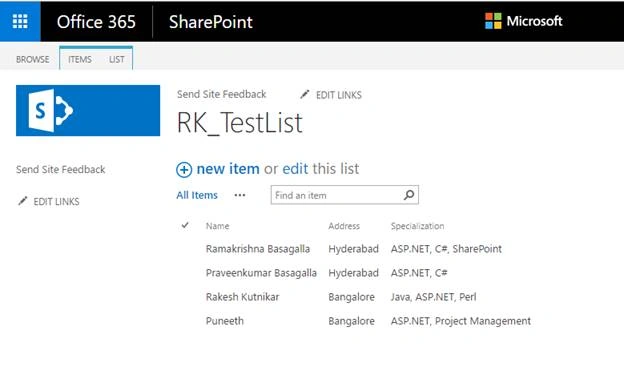Click the RK_TestList page title

coord(240,123)
